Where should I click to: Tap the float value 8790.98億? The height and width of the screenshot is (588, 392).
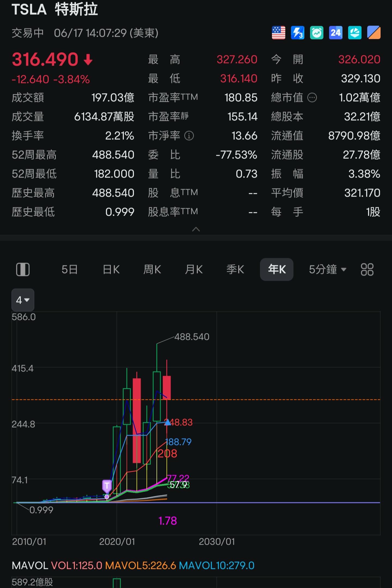tap(354, 136)
